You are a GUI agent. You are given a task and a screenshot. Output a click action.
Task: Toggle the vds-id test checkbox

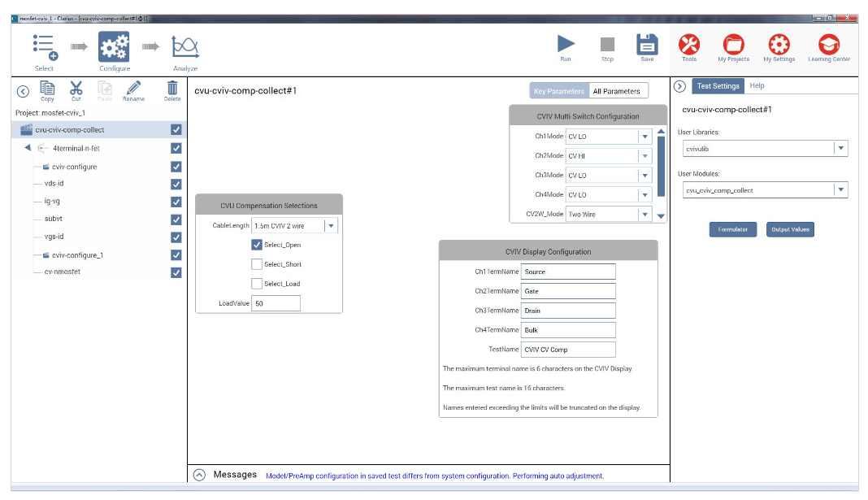click(176, 184)
